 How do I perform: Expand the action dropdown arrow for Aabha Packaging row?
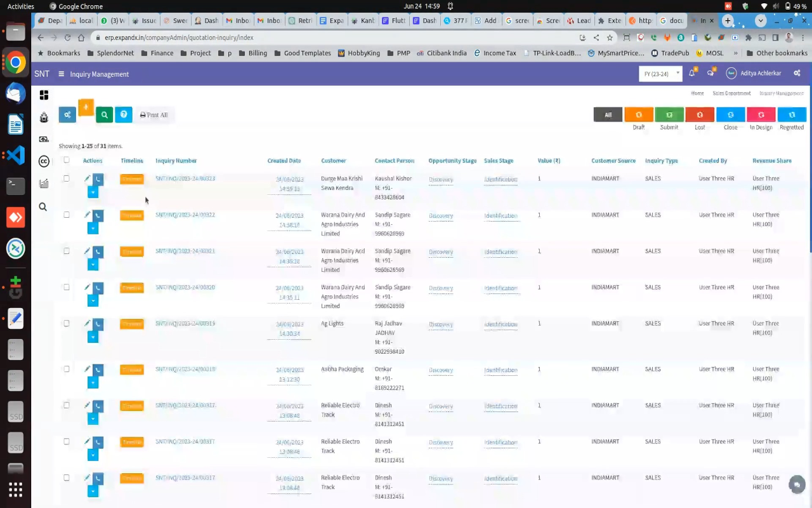(x=93, y=382)
